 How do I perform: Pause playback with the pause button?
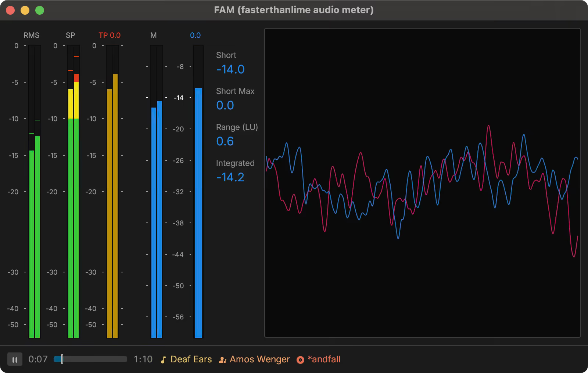point(15,360)
